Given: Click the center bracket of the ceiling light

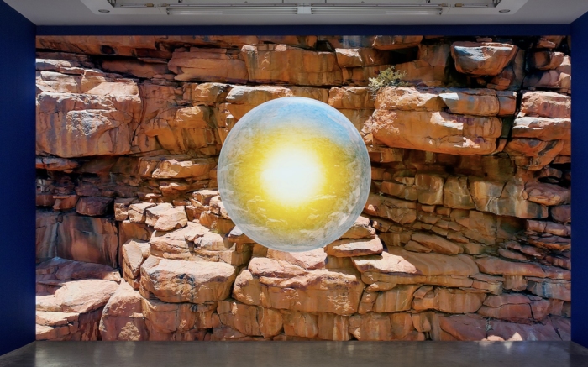Looking at the screenshot, I should (x=303, y=10).
